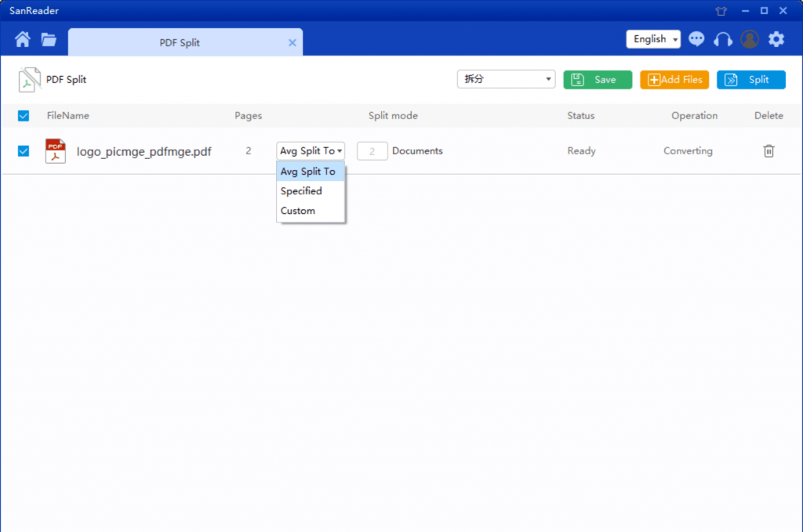Open the chat feedback bubble icon

(696, 39)
